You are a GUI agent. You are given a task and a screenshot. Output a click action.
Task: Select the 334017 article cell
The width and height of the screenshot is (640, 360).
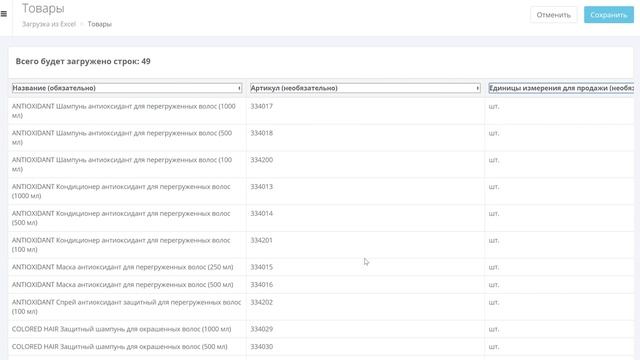tap(262, 106)
